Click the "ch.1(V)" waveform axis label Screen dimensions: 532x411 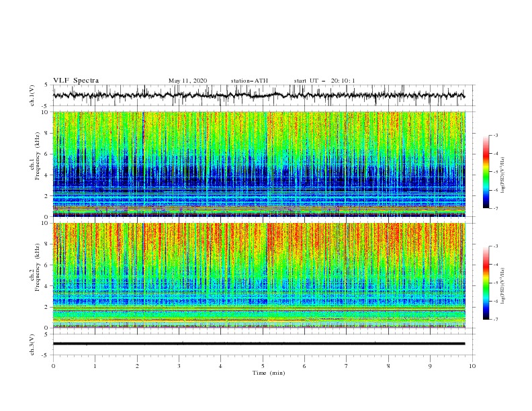[x=32, y=95]
